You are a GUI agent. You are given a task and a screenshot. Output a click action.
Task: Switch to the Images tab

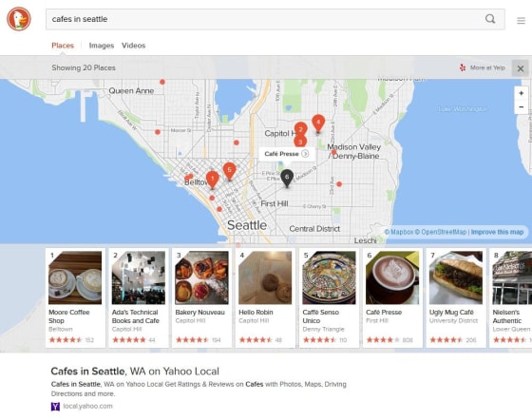102,46
